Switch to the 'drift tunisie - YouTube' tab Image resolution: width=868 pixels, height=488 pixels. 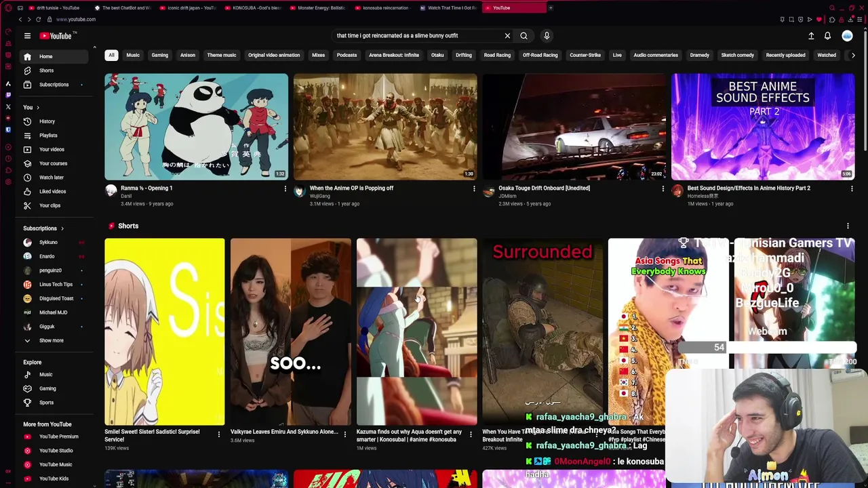tap(54, 8)
